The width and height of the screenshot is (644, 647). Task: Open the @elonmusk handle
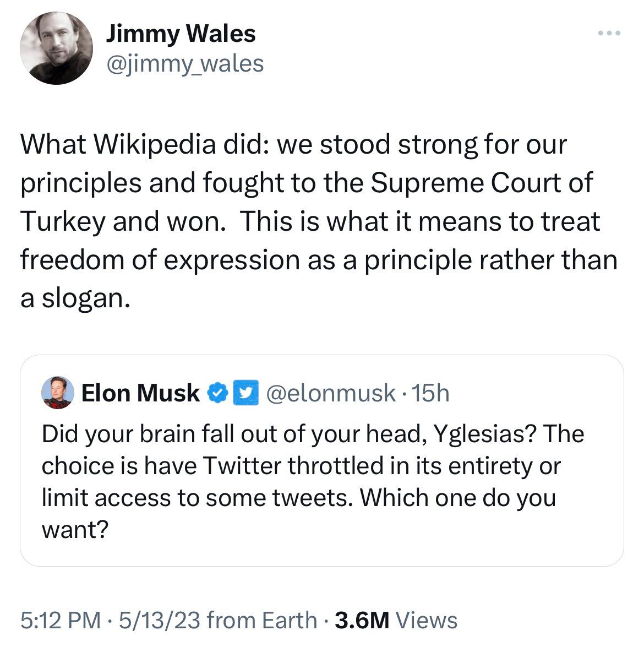pos(330,393)
